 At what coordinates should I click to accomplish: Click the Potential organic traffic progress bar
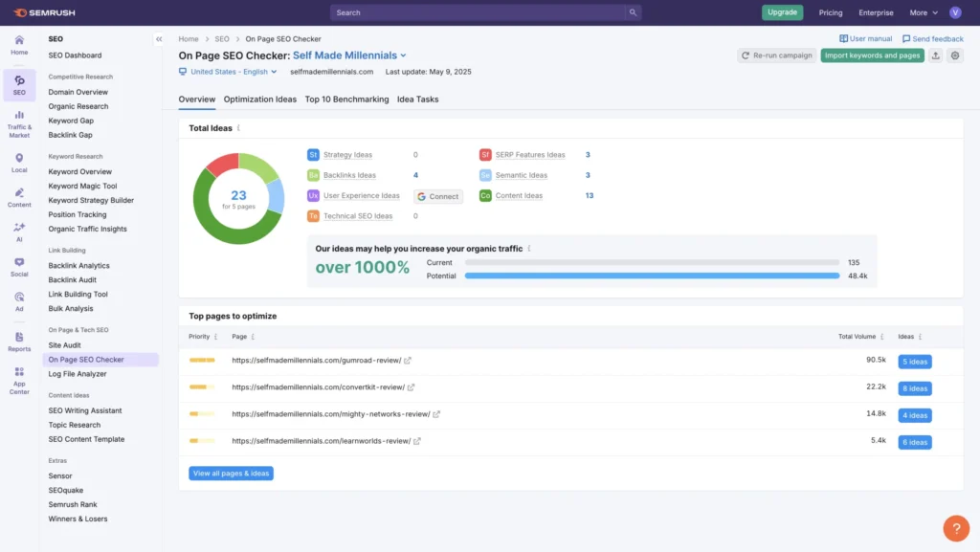(x=654, y=276)
